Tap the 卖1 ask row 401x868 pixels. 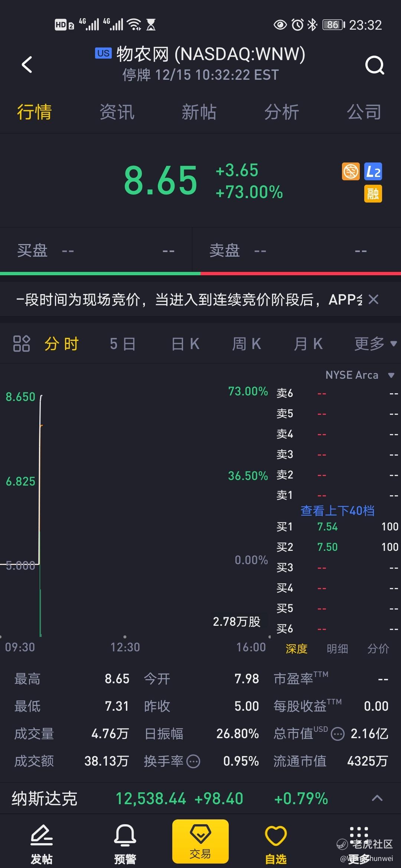337,495
